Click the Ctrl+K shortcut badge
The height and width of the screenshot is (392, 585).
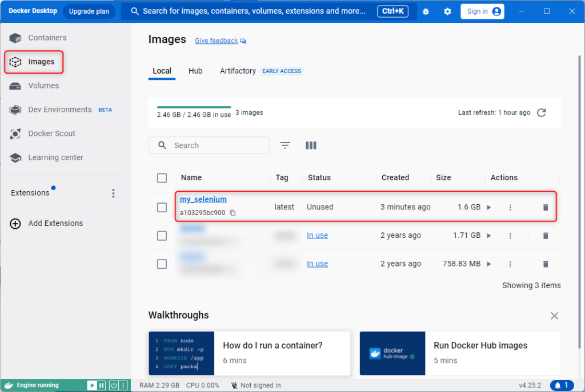(x=393, y=11)
